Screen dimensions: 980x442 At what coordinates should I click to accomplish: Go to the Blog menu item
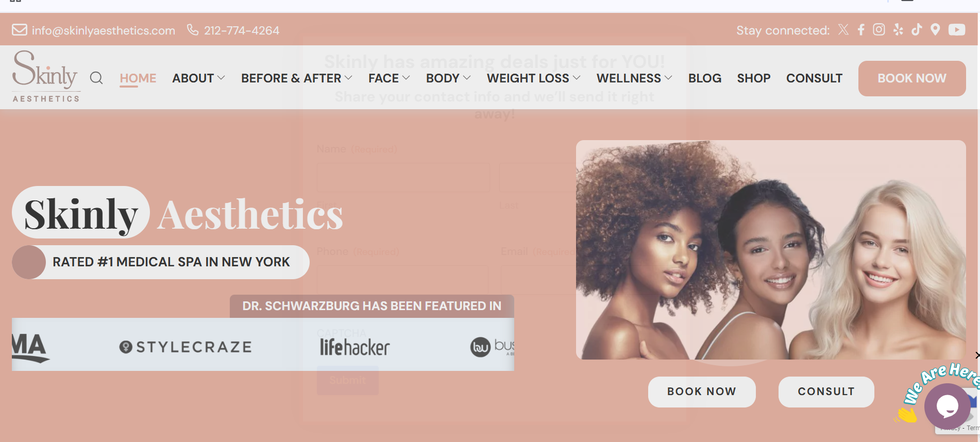point(705,78)
